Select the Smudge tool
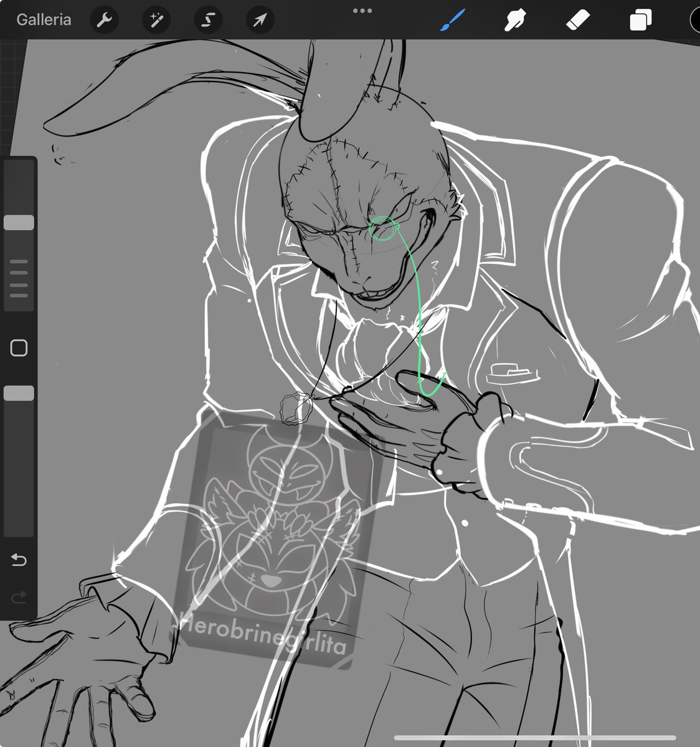The width and height of the screenshot is (700, 747). 515,20
